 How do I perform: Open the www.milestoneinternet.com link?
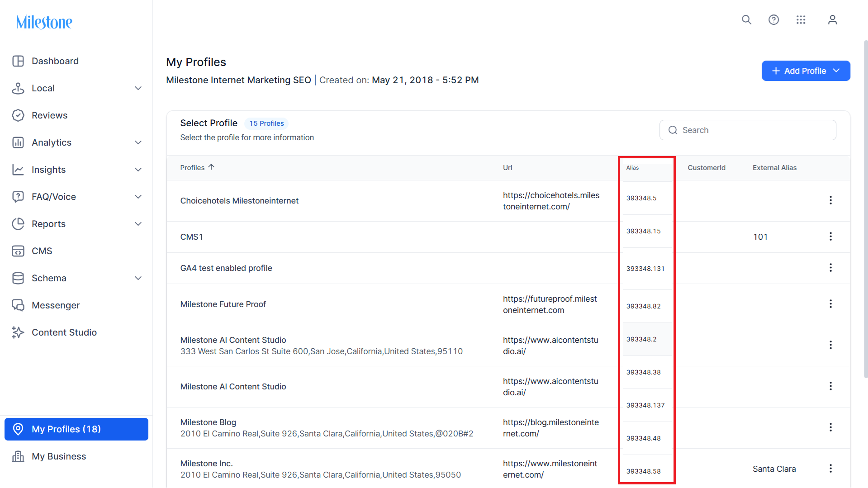pyautogui.click(x=550, y=469)
